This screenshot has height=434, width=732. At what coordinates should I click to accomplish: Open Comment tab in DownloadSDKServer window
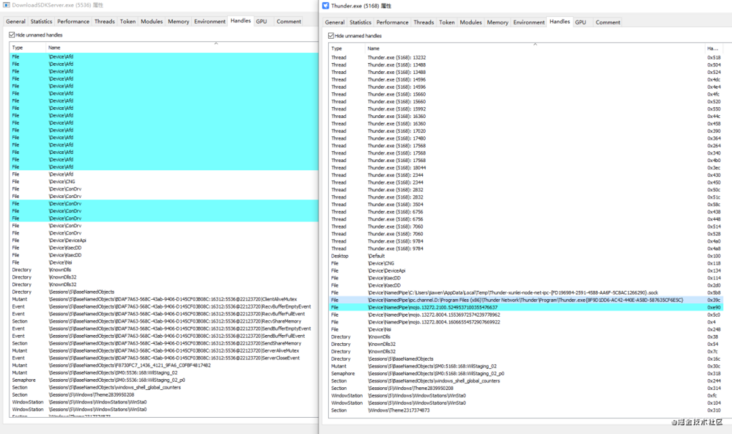(x=289, y=21)
